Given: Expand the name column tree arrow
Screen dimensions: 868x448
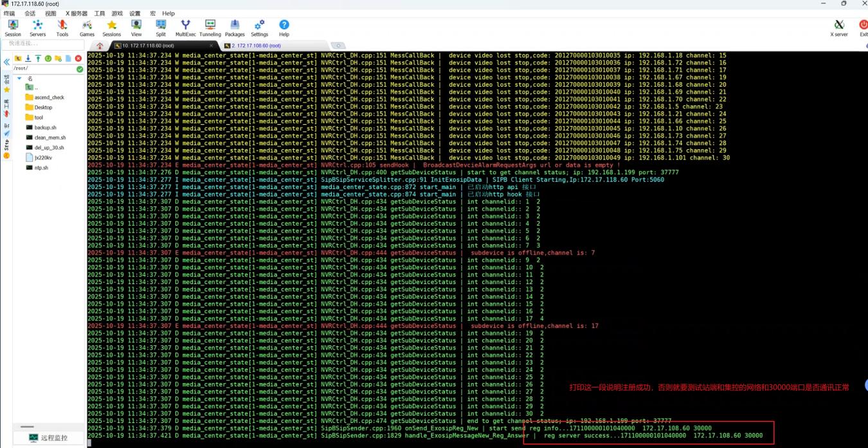Looking at the screenshot, I should point(20,78).
